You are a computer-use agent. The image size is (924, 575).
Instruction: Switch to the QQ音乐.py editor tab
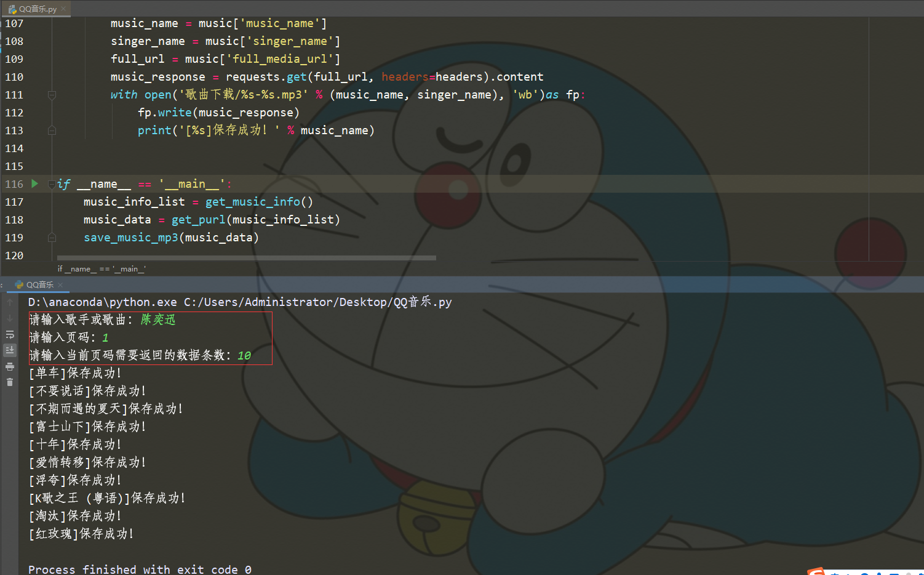point(37,9)
